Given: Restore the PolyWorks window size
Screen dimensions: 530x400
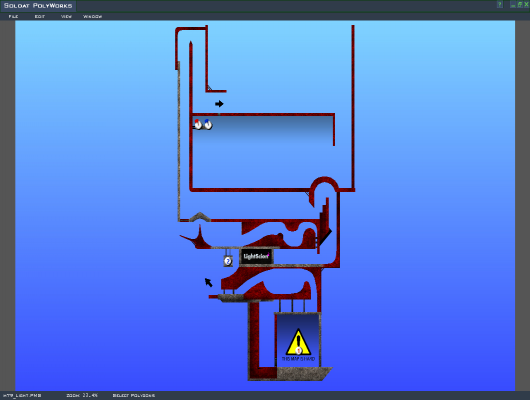Looking at the screenshot, I should (520, 4).
